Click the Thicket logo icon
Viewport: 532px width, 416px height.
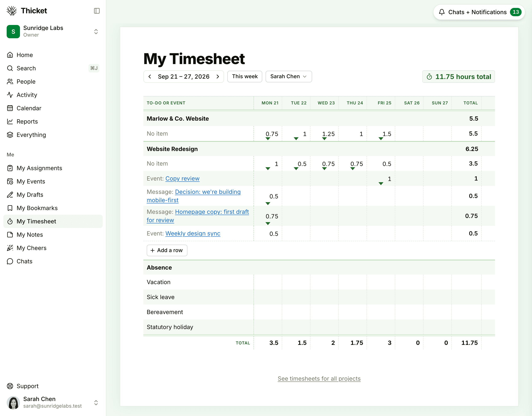point(12,11)
